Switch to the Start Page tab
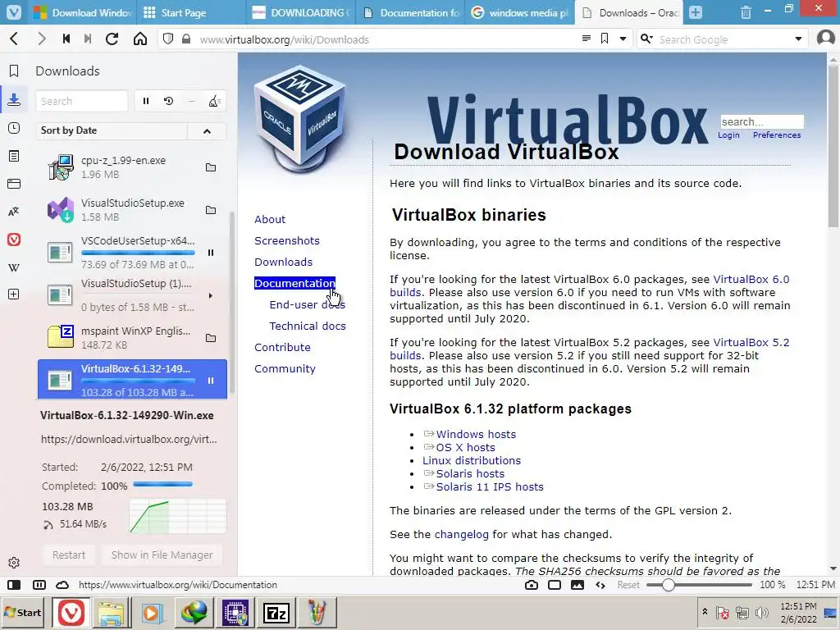 (x=192, y=12)
